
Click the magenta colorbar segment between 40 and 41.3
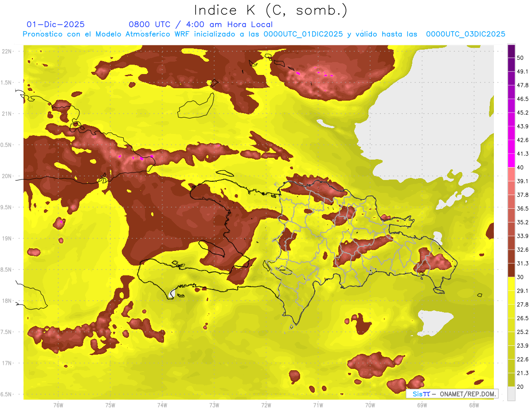(x=511, y=160)
